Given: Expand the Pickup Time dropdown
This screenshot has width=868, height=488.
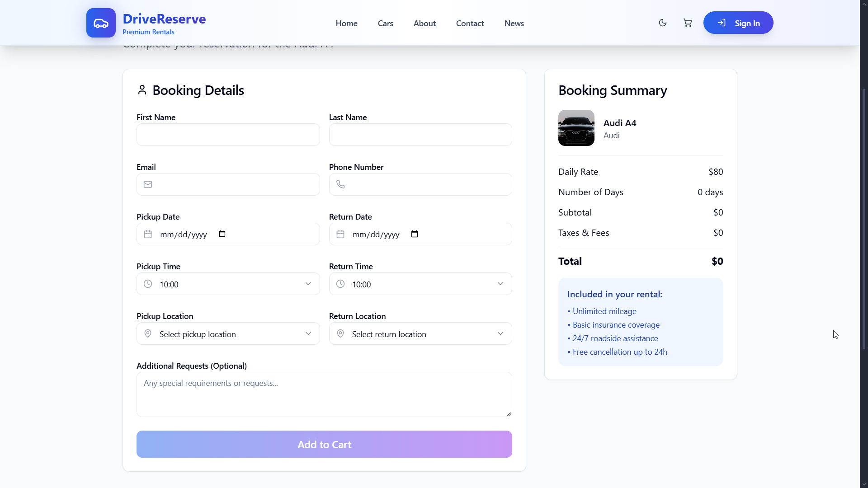Looking at the screenshot, I should click(x=308, y=284).
